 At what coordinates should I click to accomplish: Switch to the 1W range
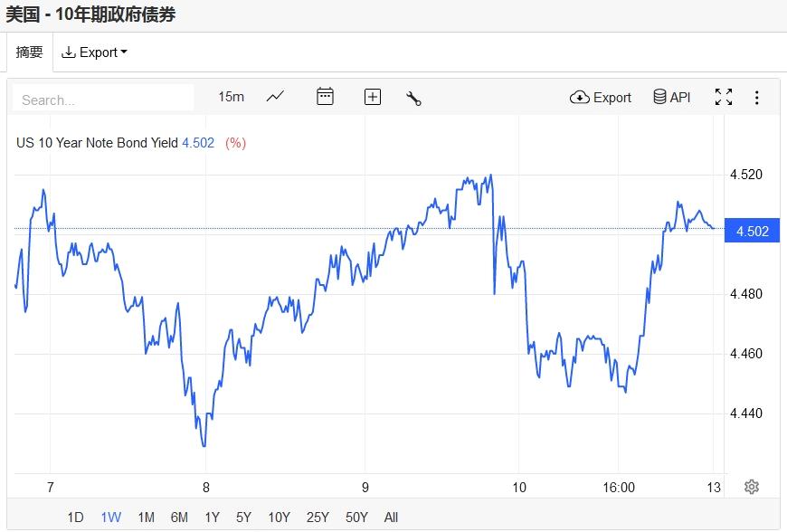(110, 518)
